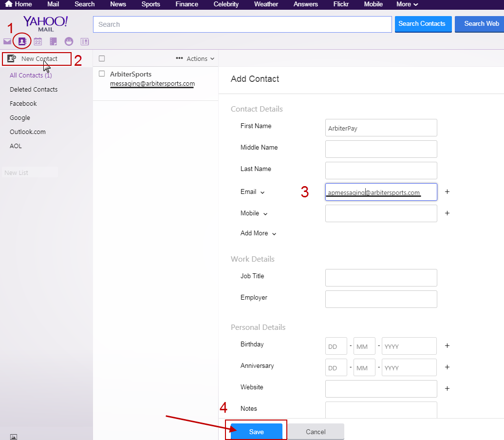The image size is (504, 440).
Task: Add another Mobile field with plus
Action: (x=447, y=213)
